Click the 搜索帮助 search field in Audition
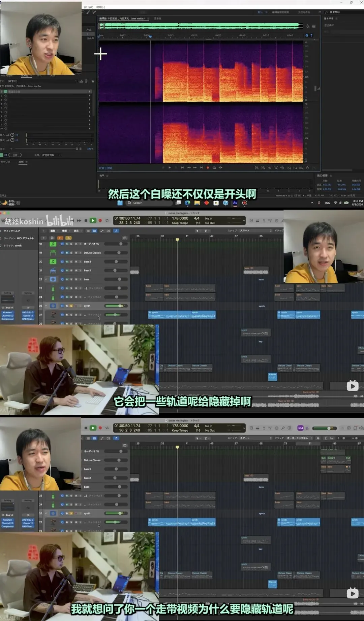Viewport: 364px width, 621px height. (x=344, y=12)
